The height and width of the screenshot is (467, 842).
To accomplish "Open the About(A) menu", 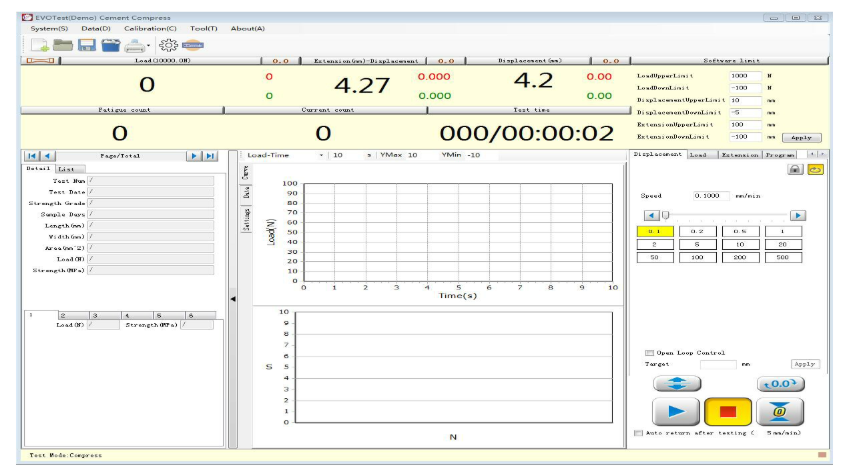I will click(248, 28).
